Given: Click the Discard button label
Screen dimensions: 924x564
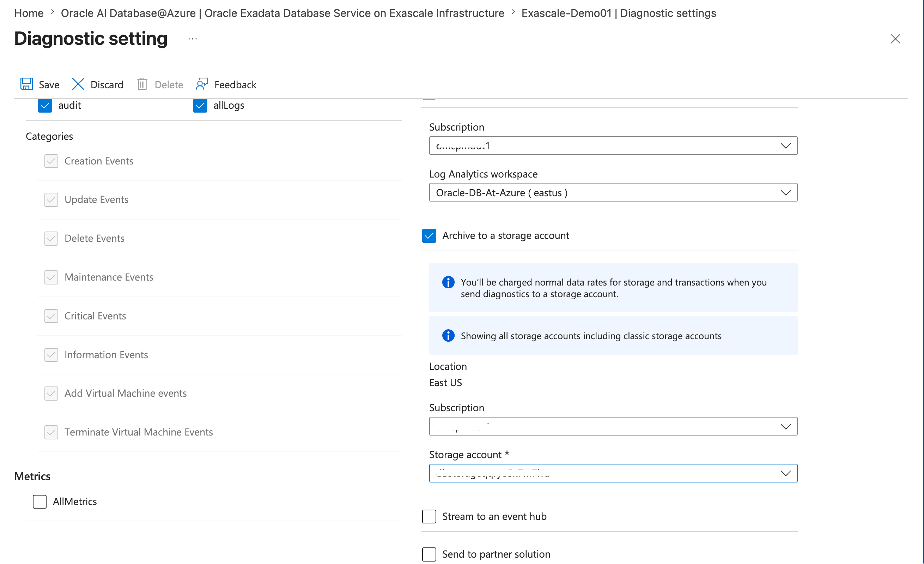Looking at the screenshot, I should coord(107,85).
